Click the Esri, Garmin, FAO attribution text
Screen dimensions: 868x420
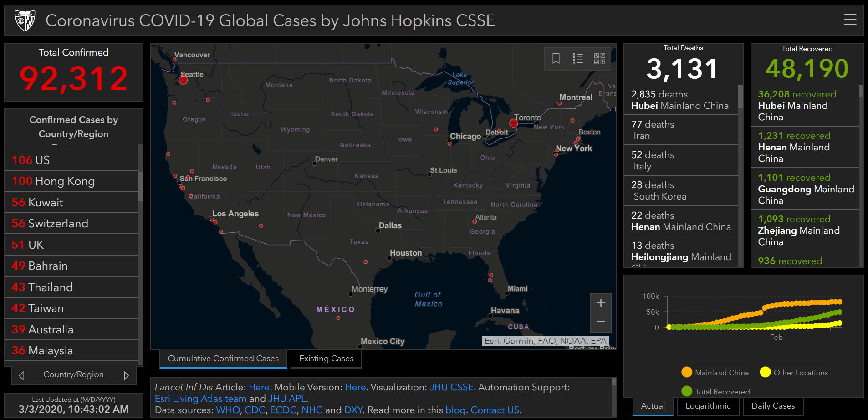click(x=545, y=341)
